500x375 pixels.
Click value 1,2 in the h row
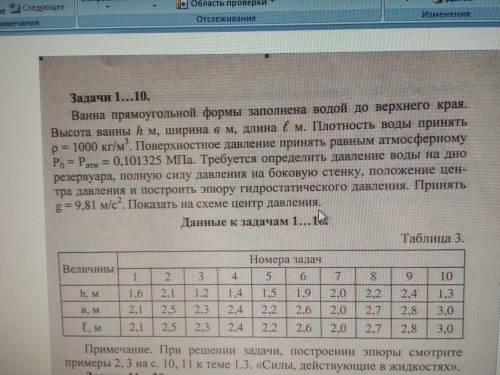(201, 293)
